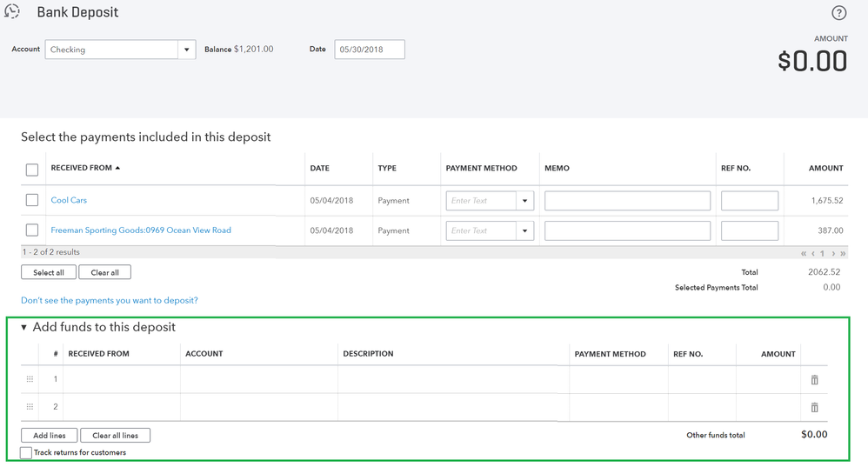Open the Account dropdown for Checking
This screenshot has width=868, height=467.
[x=186, y=50]
